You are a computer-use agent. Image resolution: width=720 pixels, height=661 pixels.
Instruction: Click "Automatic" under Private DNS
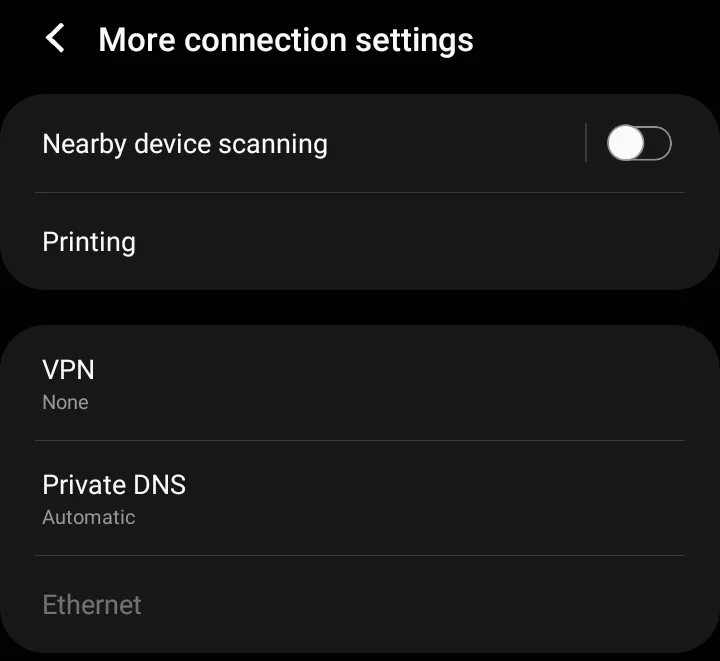coord(88,518)
